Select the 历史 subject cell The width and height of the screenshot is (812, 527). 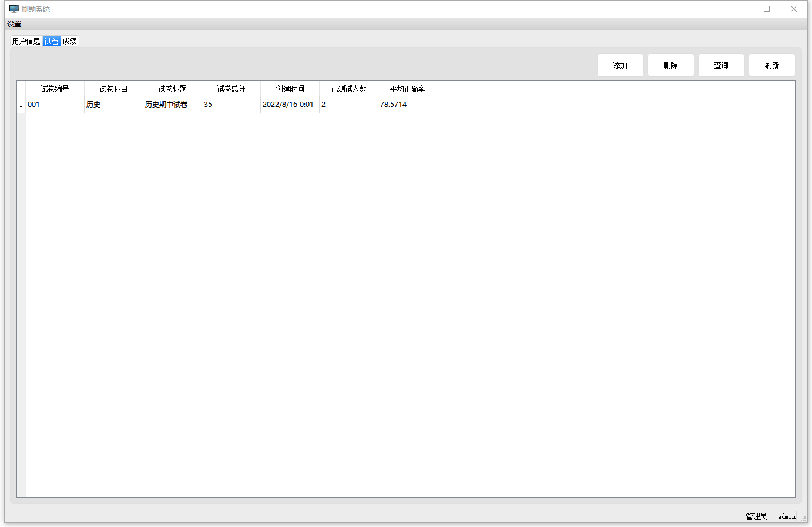pos(113,105)
